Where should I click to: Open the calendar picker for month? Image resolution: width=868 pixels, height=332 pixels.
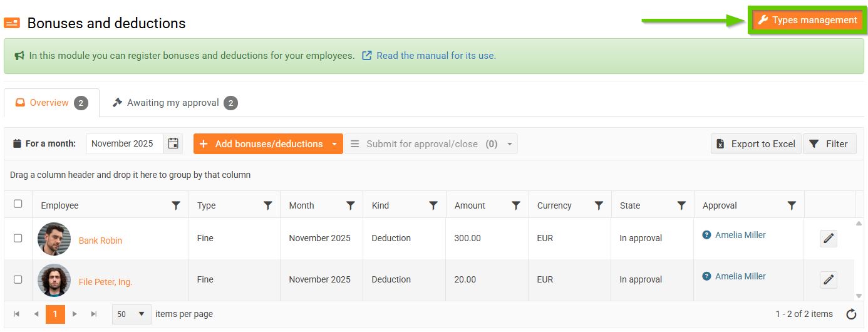coord(173,143)
